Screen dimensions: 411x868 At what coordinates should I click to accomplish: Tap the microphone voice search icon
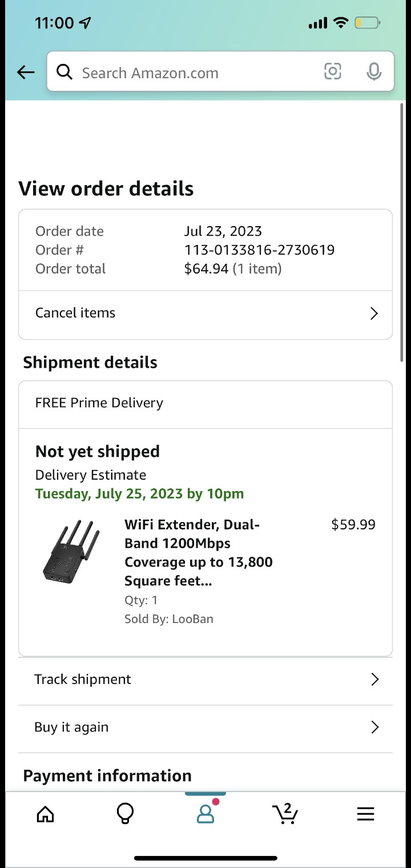pyautogui.click(x=374, y=72)
